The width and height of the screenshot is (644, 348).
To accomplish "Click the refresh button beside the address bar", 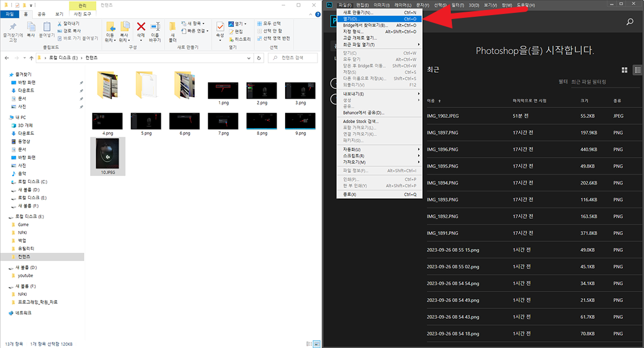I will (x=259, y=58).
